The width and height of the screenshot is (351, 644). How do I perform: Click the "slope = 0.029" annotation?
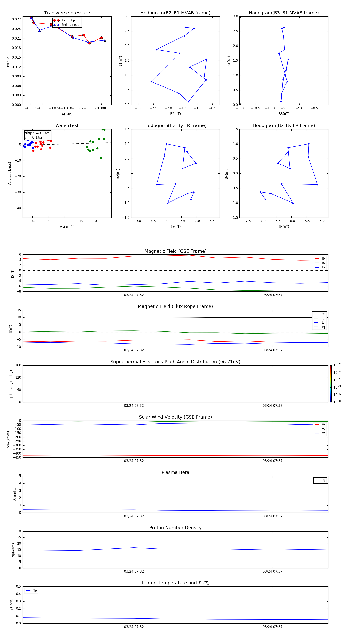pyautogui.click(x=37, y=133)
